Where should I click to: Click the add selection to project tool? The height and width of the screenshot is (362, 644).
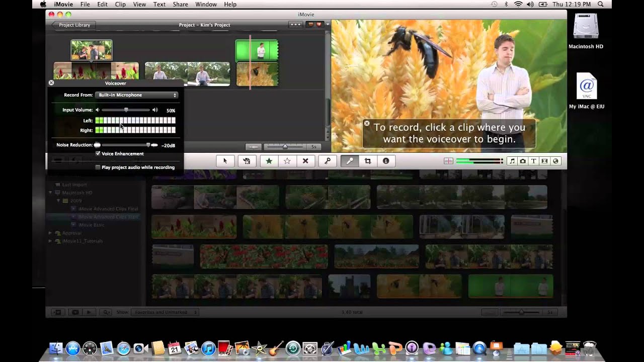tap(247, 161)
